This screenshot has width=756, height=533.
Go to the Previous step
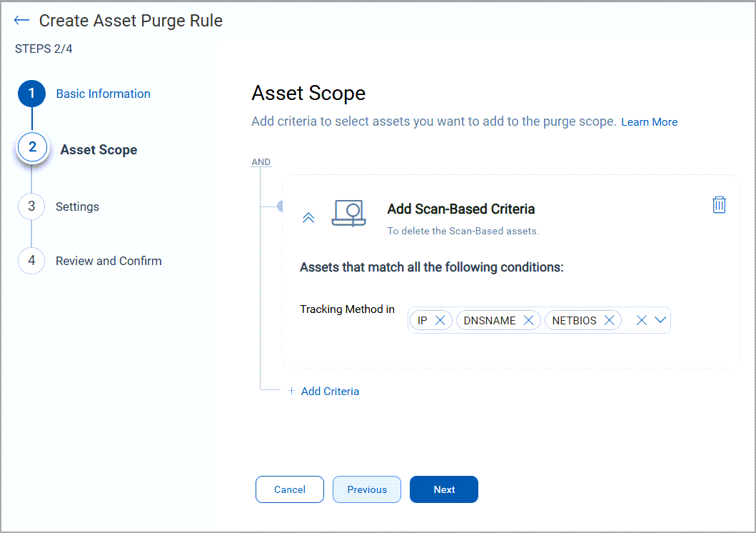(367, 489)
